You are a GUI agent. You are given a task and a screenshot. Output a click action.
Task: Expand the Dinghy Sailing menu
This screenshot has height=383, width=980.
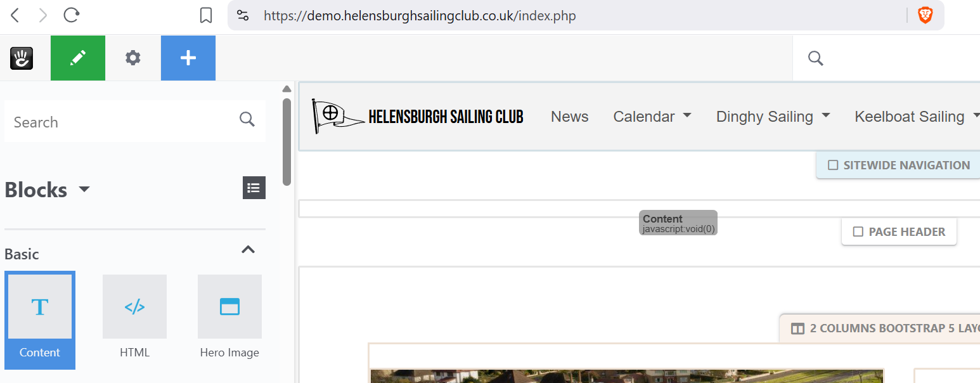[773, 117]
